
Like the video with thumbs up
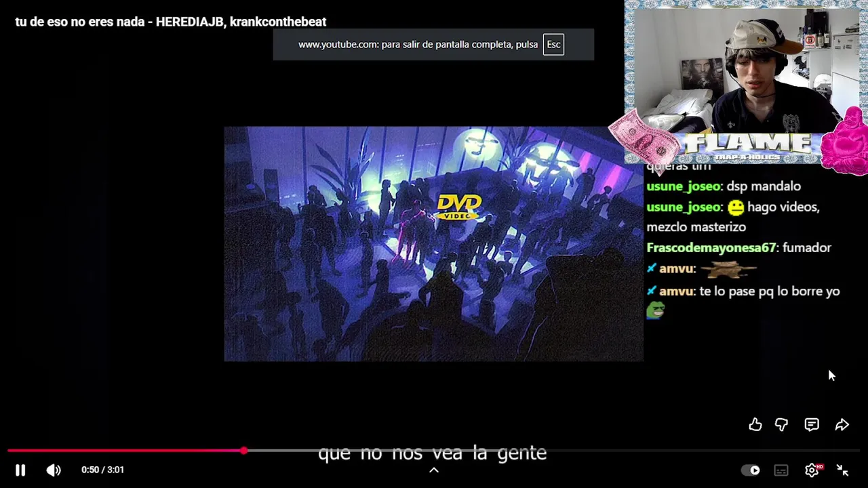tap(755, 424)
